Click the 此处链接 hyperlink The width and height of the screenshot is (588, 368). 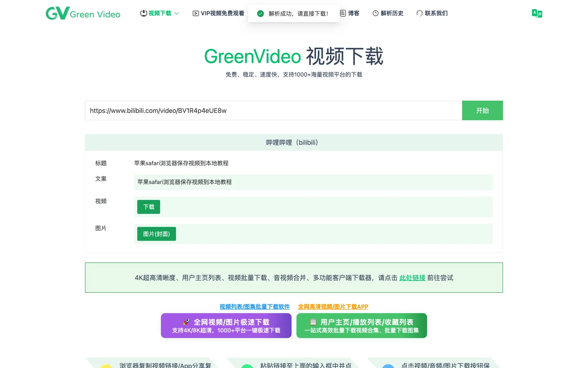[x=412, y=278]
